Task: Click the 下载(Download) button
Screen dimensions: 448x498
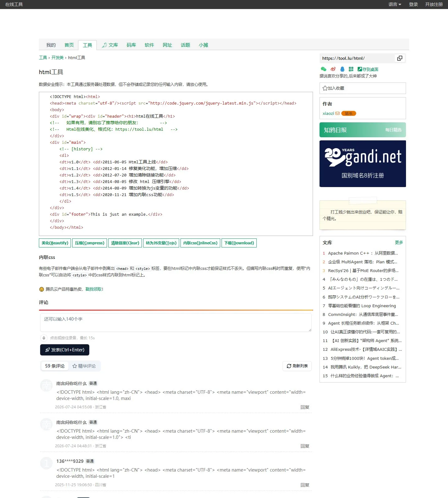Action: click(239, 243)
